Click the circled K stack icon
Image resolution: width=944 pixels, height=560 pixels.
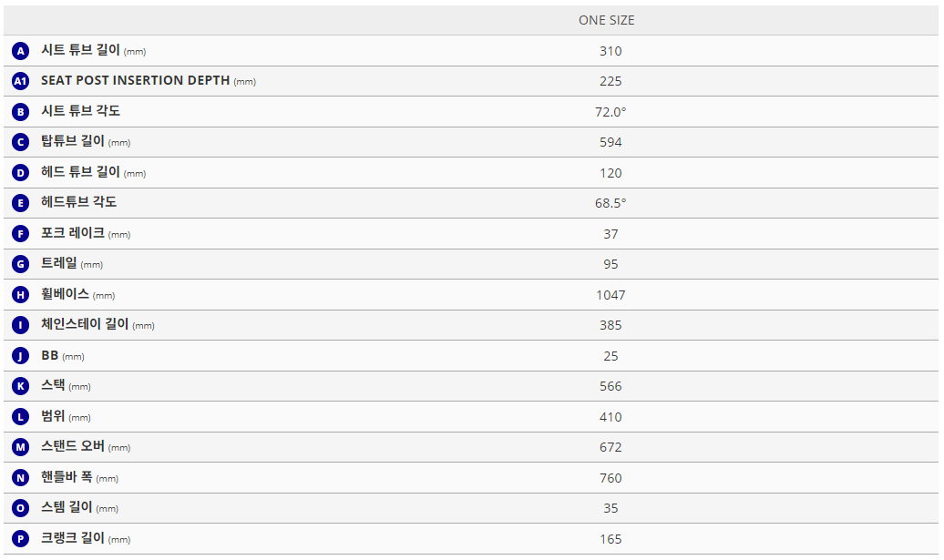point(21,386)
